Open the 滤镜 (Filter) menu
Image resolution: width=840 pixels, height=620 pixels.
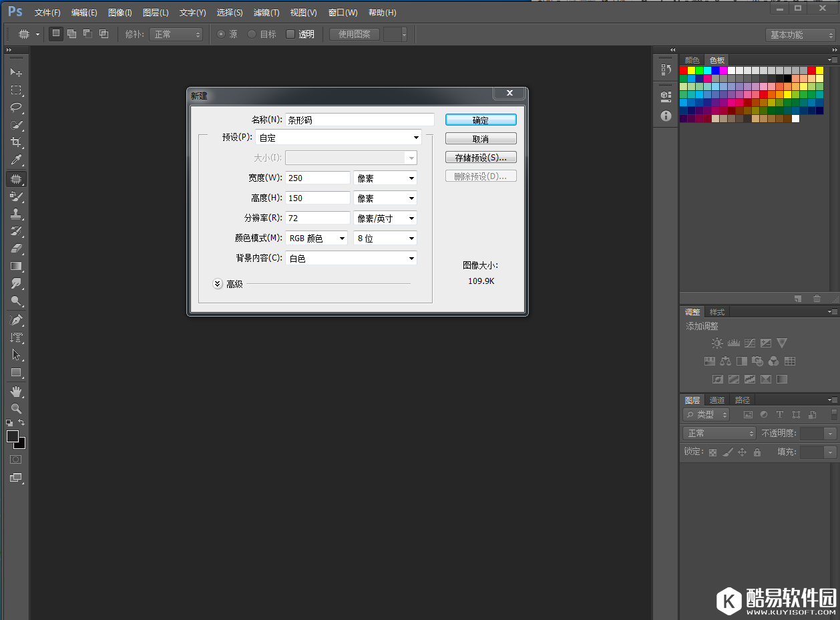(x=266, y=13)
